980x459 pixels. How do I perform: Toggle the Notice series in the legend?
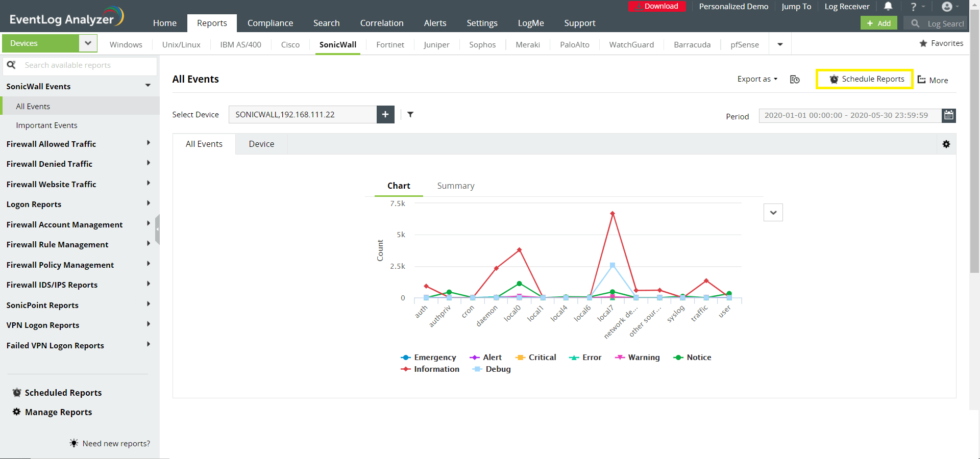click(692, 358)
